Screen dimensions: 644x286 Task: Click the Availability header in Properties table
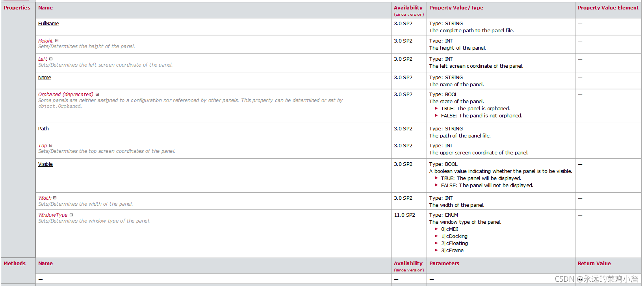pyautogui.click(x=408, y=8)
